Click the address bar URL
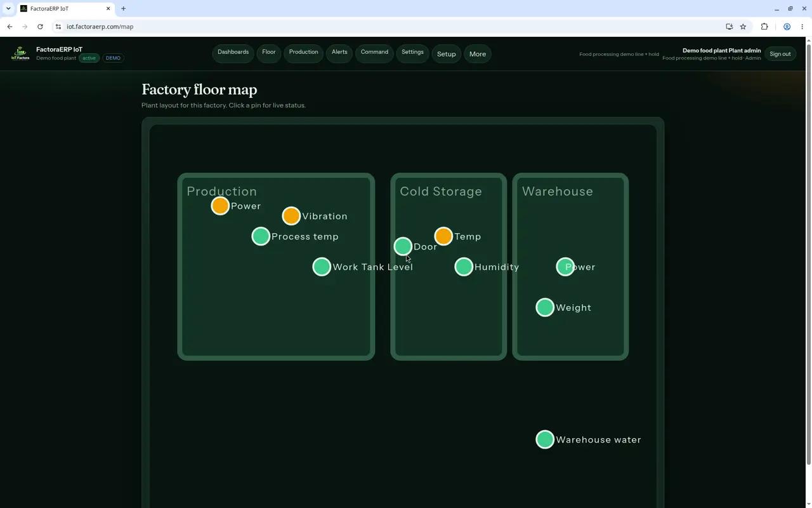Image resolution: width=812 pixels, height=508 pixels. pos(100,27)
